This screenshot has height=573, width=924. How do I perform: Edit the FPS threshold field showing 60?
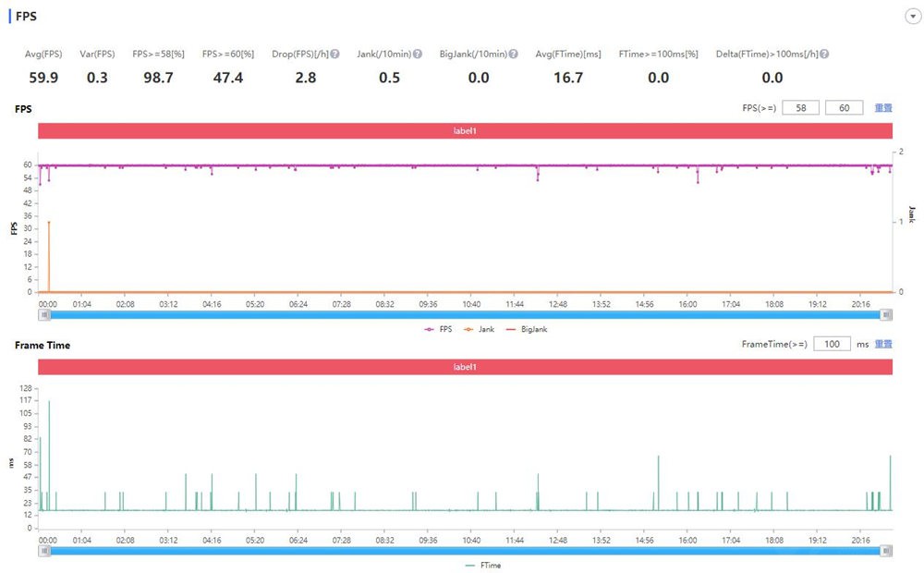[844, 108]
